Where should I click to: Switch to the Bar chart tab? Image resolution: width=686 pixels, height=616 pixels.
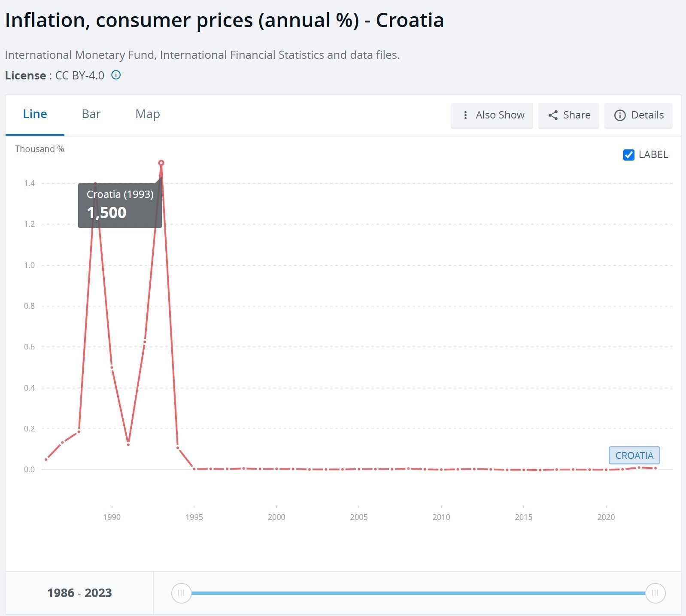91,114
